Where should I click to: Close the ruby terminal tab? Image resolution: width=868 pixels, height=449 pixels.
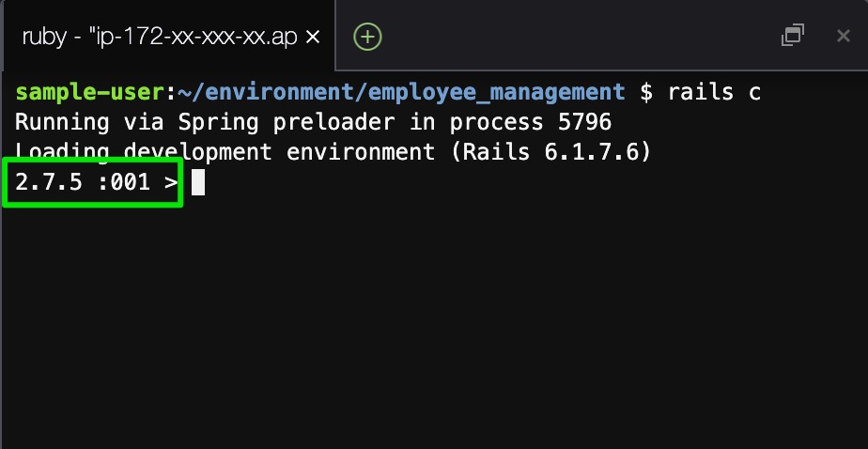314,37
